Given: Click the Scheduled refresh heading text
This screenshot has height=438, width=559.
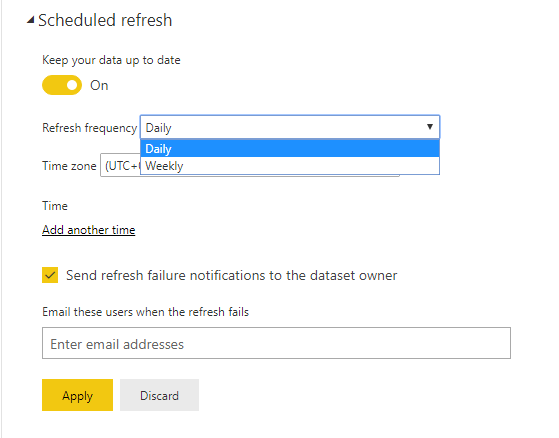Looking at the screenshot, I should click(105, 20).
